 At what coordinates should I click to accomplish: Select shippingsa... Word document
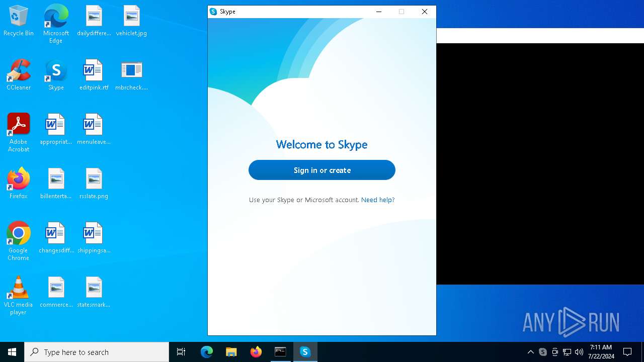point(94,238)
